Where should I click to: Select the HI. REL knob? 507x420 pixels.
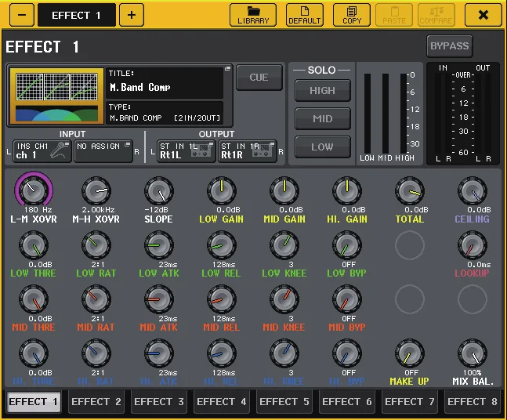pos(222,353)
